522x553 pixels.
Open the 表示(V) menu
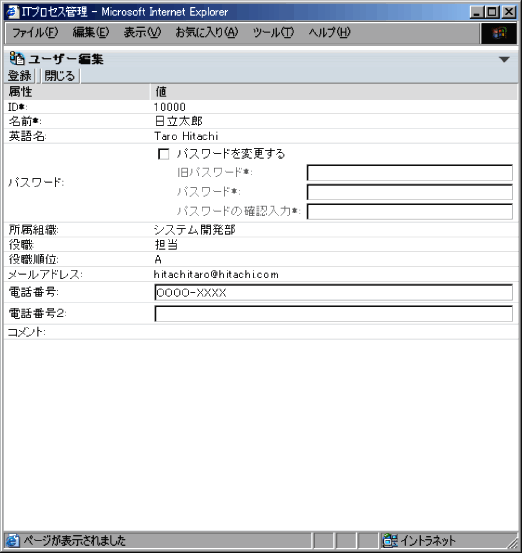click(142, 33)
